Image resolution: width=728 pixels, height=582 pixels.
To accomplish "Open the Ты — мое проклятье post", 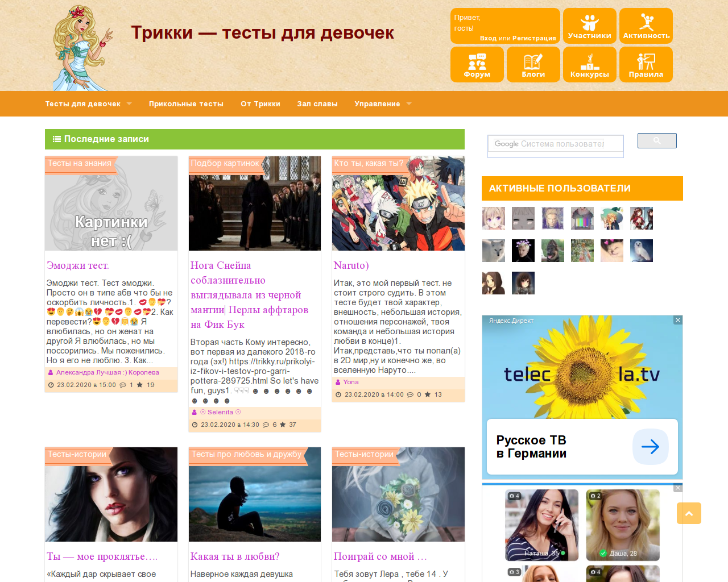I will pyautogui.click(x=102, y=556).
